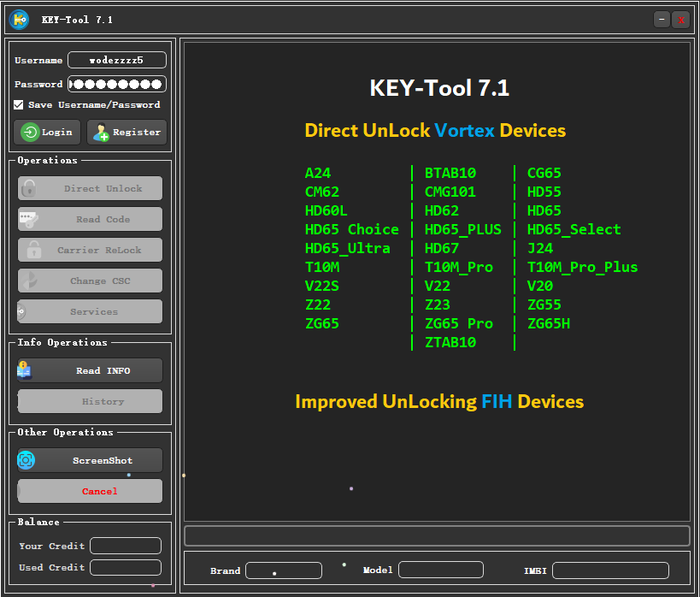Click the Read INFO phone icon

pyautogui.click(x=24, y=370)
